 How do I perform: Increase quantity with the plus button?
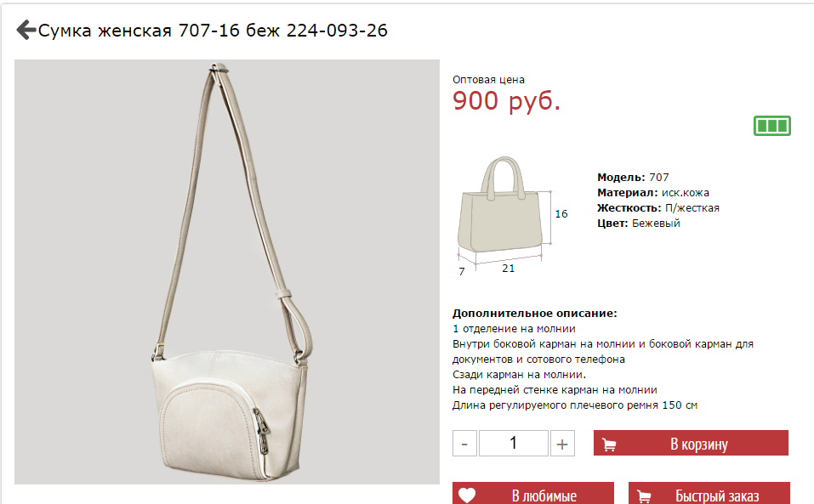coord(562,444)
